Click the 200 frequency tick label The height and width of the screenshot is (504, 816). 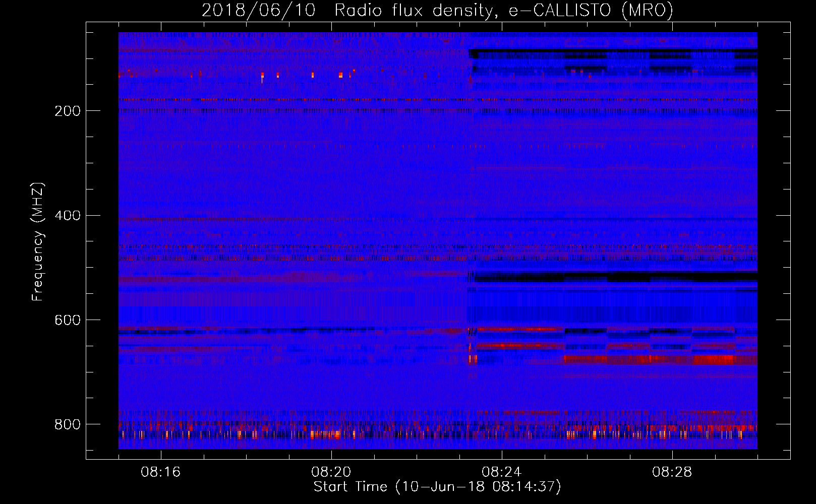click(x=68, y=111)
